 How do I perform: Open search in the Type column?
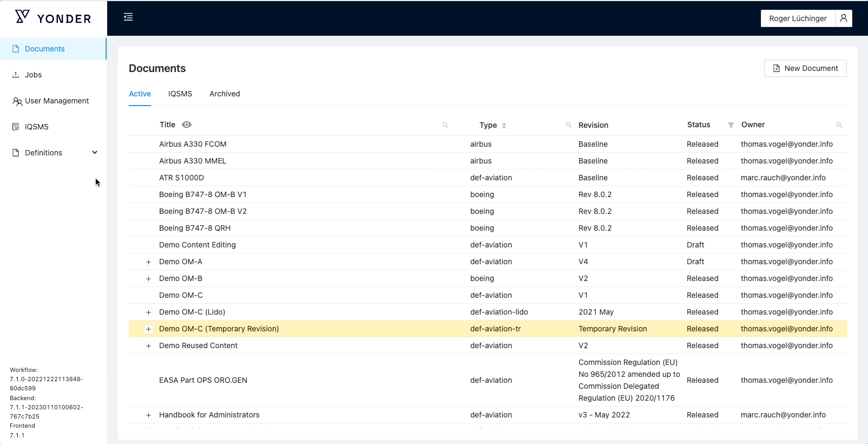(x=569, y=125)
